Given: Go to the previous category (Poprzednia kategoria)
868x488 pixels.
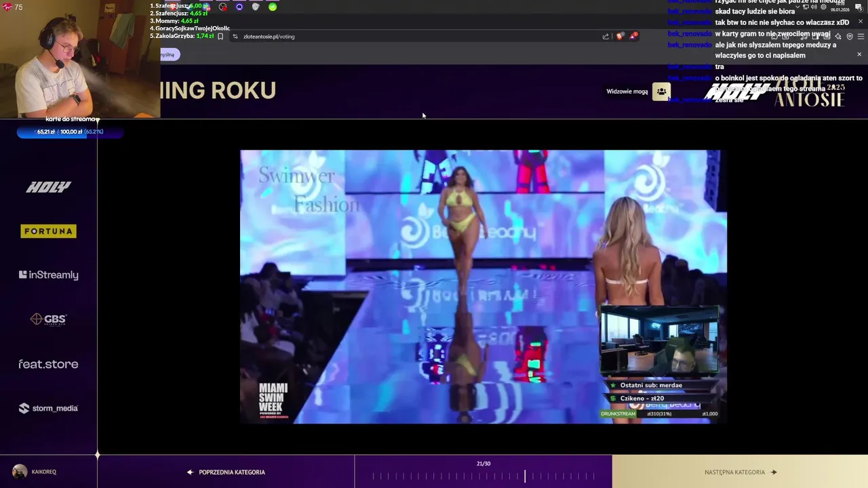Looking at the screenshot, I should (x=226, y=472).
